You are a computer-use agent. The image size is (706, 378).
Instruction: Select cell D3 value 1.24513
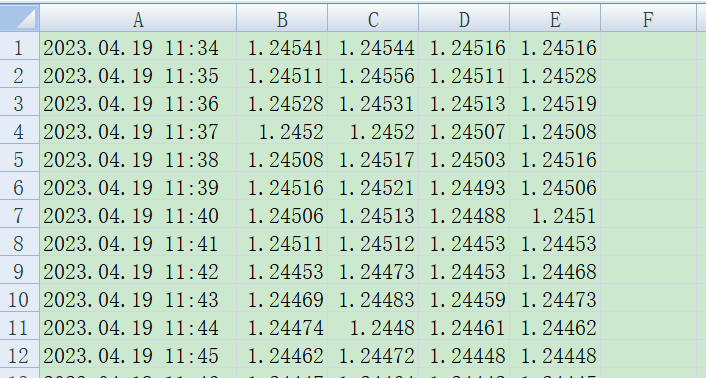click(464, 102)
